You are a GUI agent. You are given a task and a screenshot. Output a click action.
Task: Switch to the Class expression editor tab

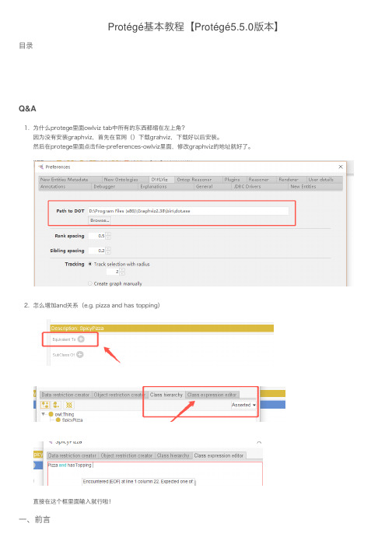212,395
